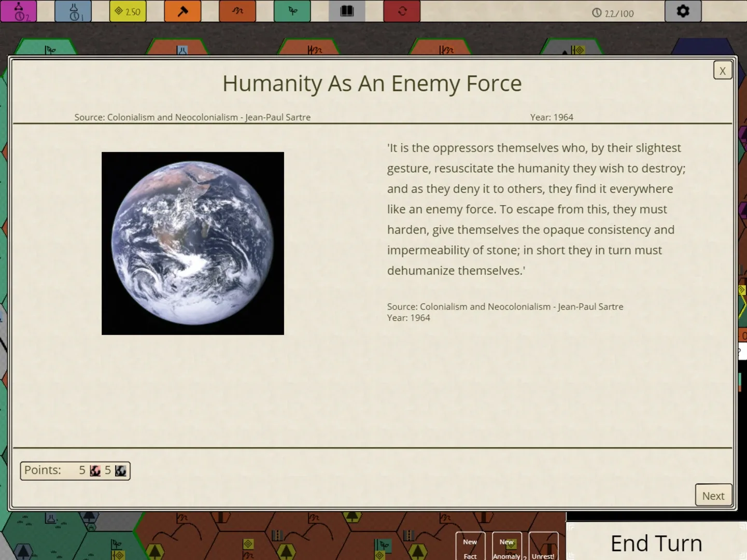Click the first points icon after 5
747x560 pixels.
(95, 471)
